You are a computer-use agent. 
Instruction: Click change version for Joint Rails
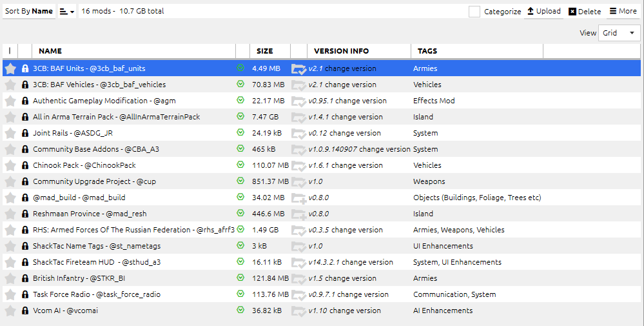(355, 133)
